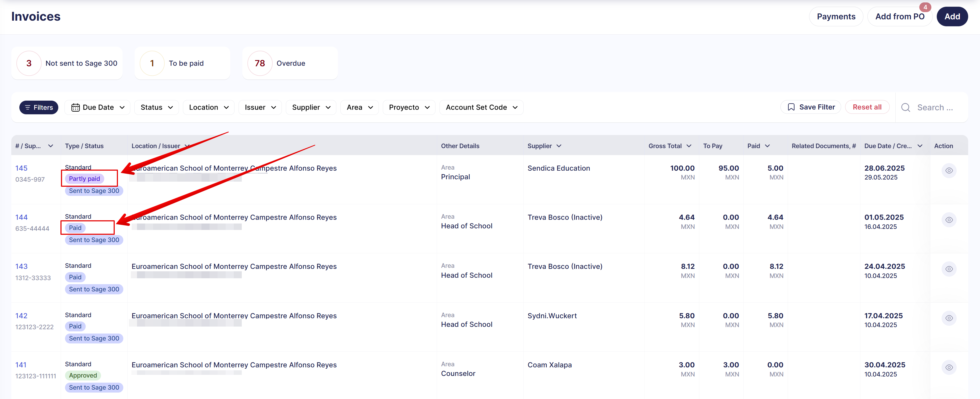Screen dimensions: 980x399
Task: Select the To be paid card
Action: click(x=182, y=64)
